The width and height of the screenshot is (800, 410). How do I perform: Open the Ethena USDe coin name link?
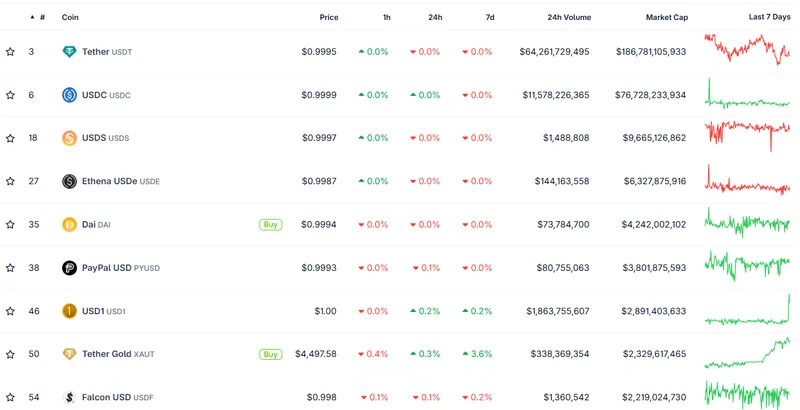click(109, 181)
